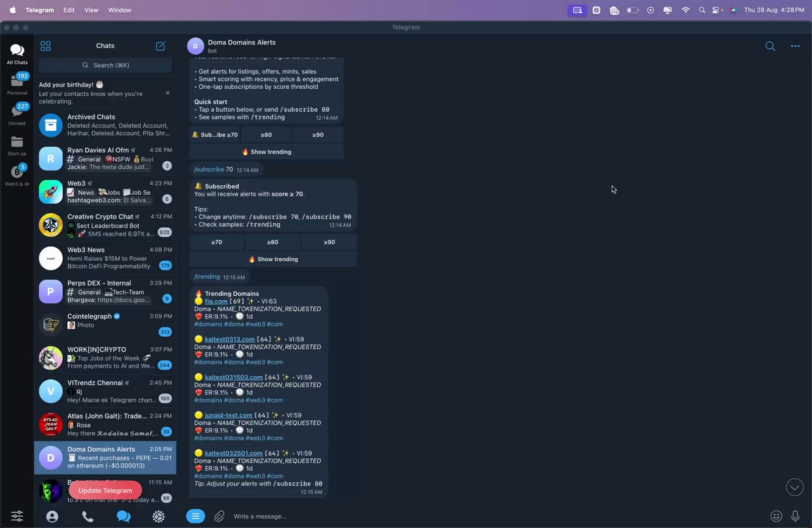This screenshot has width=812, height=528.
Task: Open Creative Crypto Chat
Action: [x=105, y=225]
